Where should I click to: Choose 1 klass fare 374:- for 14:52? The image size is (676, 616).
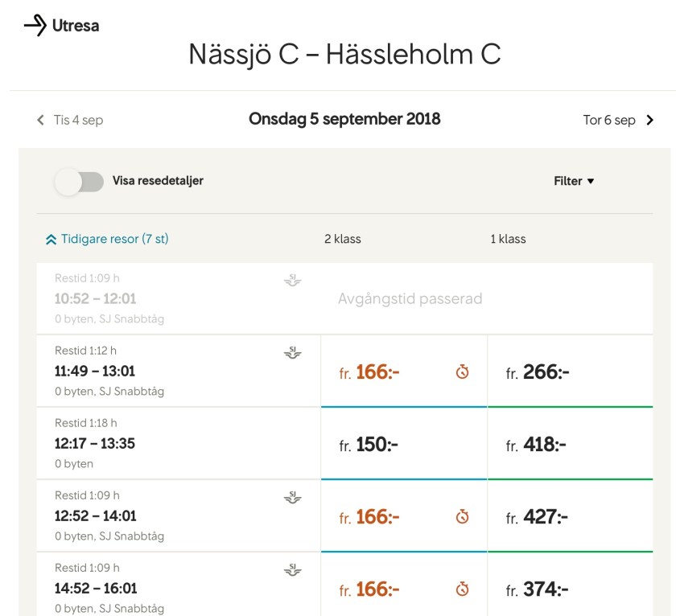[570, 589]
